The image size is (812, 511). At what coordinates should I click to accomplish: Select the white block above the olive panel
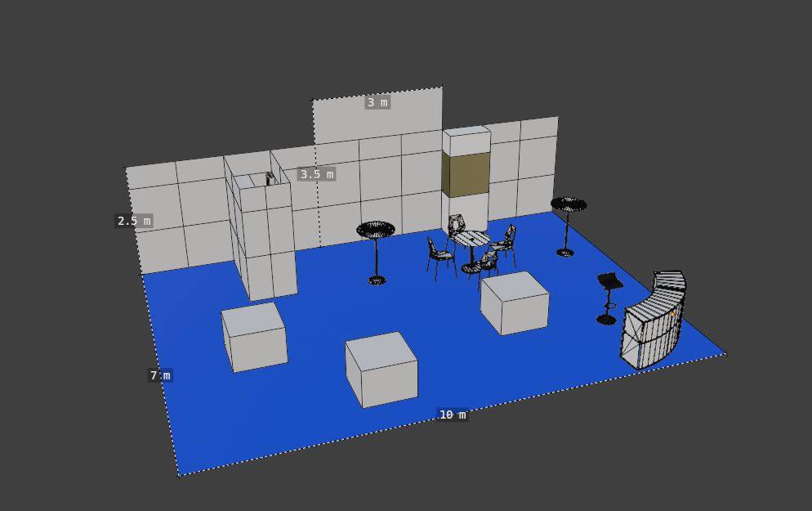coord(466,140)
